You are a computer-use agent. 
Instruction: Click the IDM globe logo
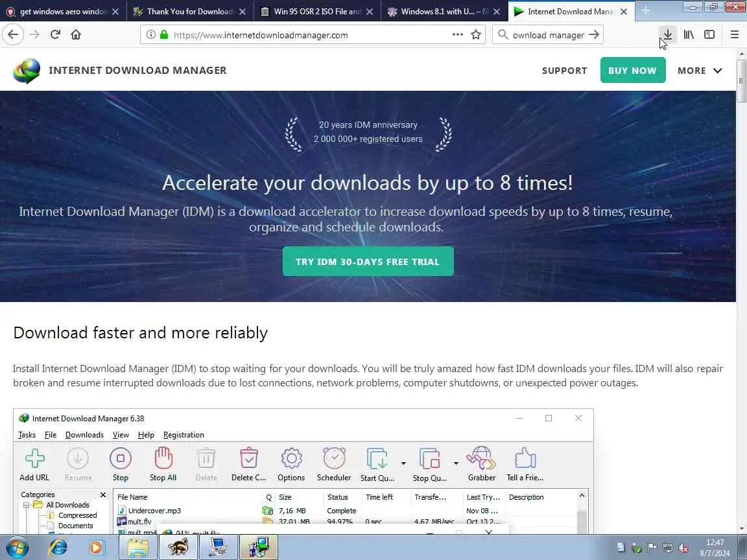point(27,71)
